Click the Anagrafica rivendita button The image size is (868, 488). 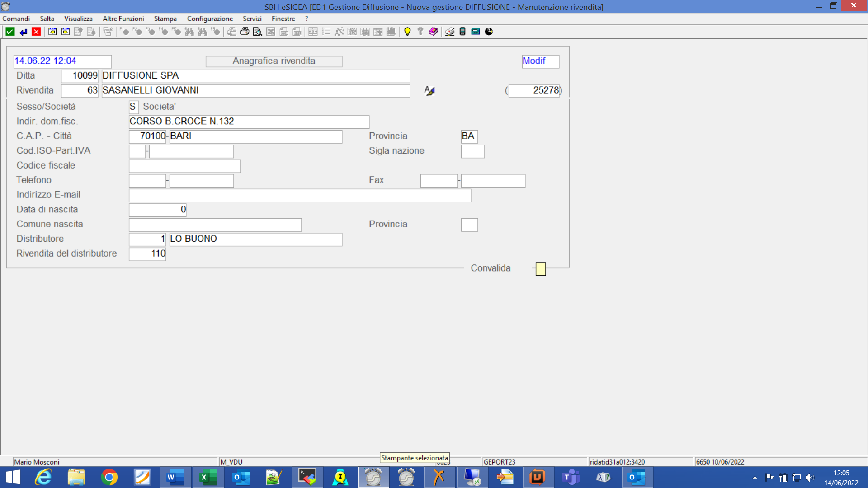(x=274, y=61)
